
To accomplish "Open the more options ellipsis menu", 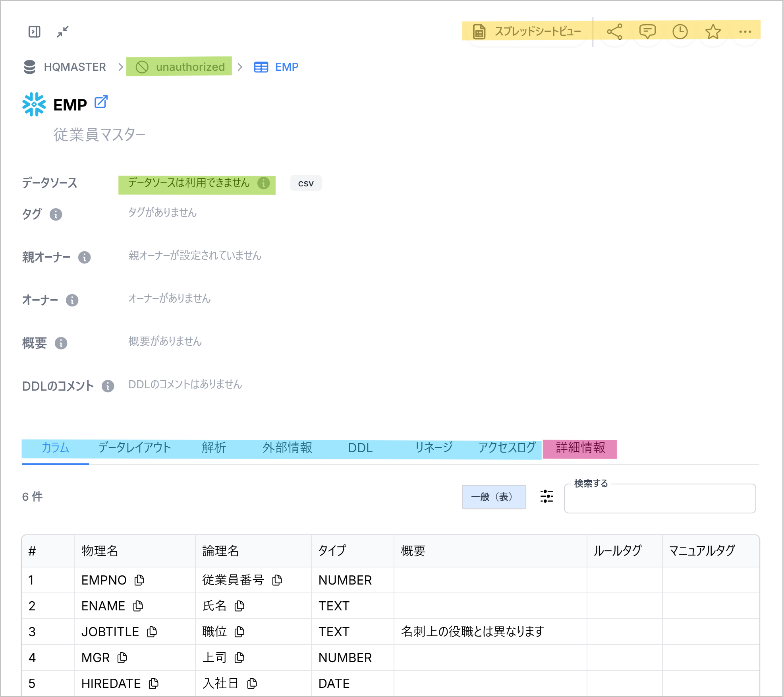I will pos(745,31).
